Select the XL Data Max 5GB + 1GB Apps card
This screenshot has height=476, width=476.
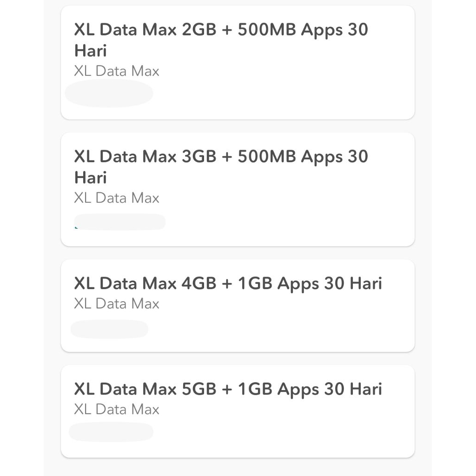pos(238,410)
